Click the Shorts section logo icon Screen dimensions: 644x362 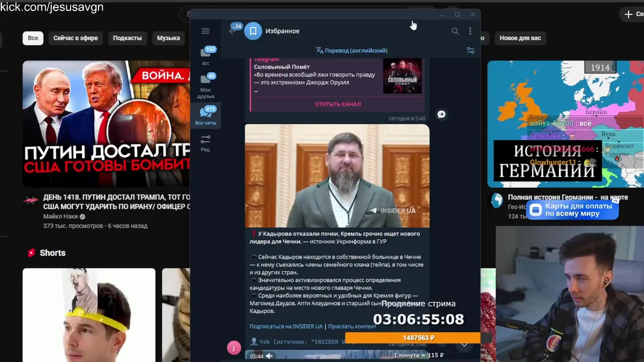pyautogui.click(x=31, y=253)
